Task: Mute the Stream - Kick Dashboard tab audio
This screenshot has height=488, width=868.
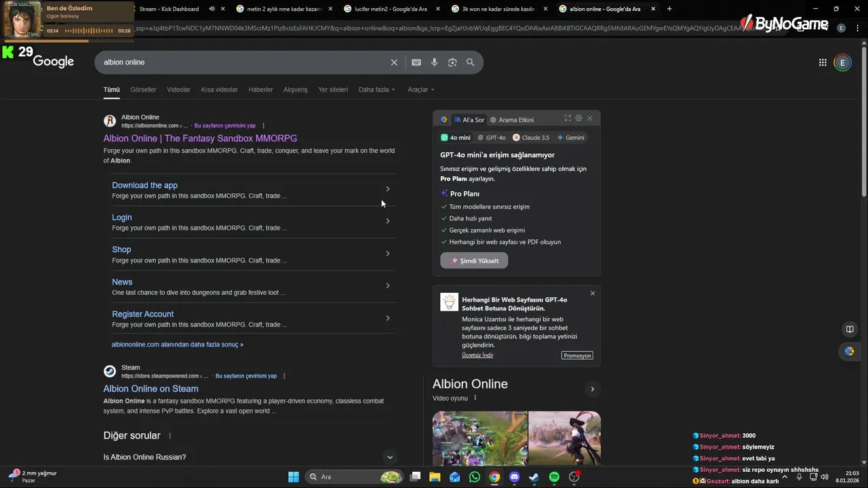Action: click(212, 9)
